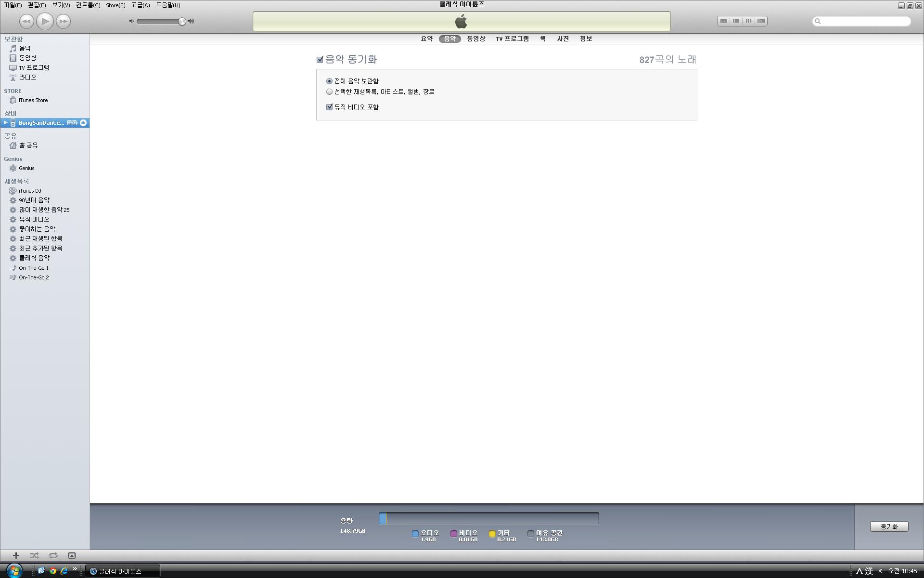Screen dimensions: 924x578
Task: Click the purple 비디오 legend swatch
Action: (x=453, y=533)
